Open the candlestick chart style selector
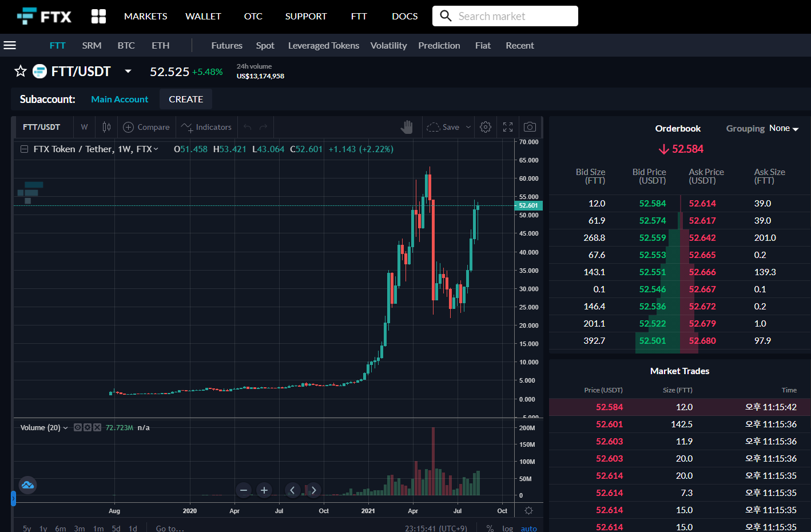 (106, 127)
